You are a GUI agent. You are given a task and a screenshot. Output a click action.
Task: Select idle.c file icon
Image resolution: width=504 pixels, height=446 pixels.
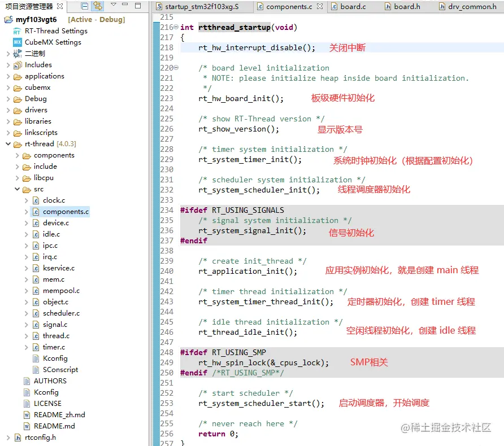tap(36, 234)
